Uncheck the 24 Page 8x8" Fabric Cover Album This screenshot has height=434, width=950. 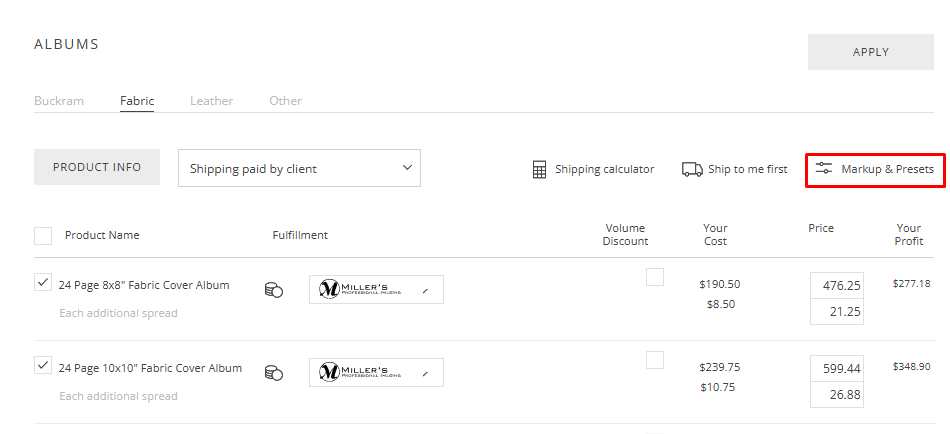click(43, 283)
